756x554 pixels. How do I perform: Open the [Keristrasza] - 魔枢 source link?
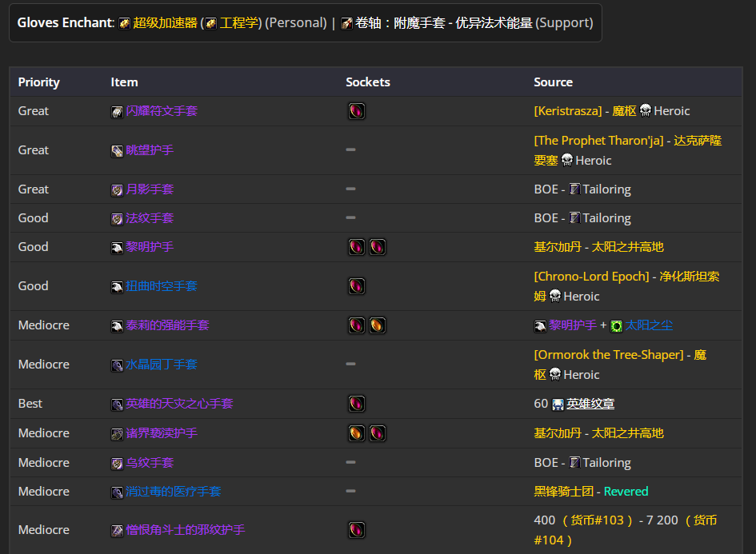coord(586,111)
